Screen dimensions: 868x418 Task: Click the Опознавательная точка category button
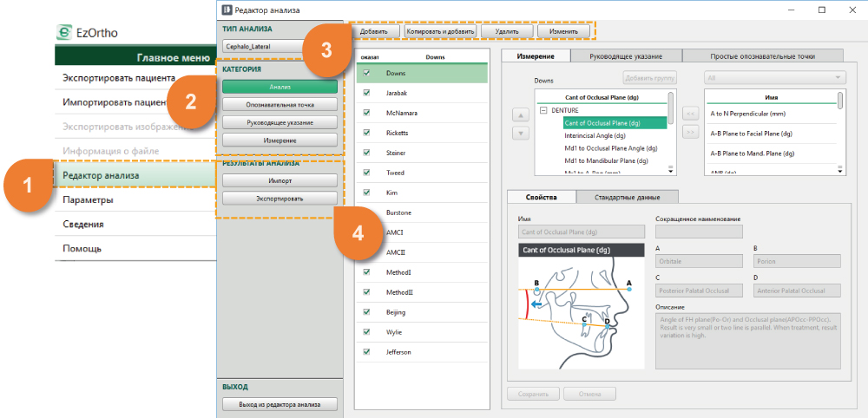279,104
